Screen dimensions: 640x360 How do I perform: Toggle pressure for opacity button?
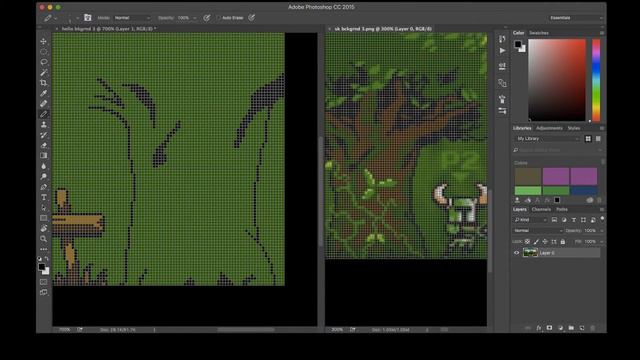207,18
